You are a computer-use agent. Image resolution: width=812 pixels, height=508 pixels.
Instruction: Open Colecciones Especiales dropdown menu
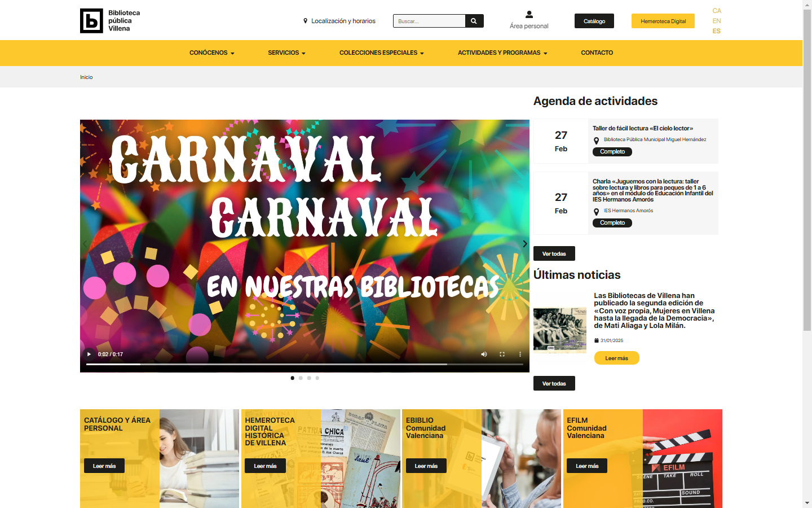381,53
